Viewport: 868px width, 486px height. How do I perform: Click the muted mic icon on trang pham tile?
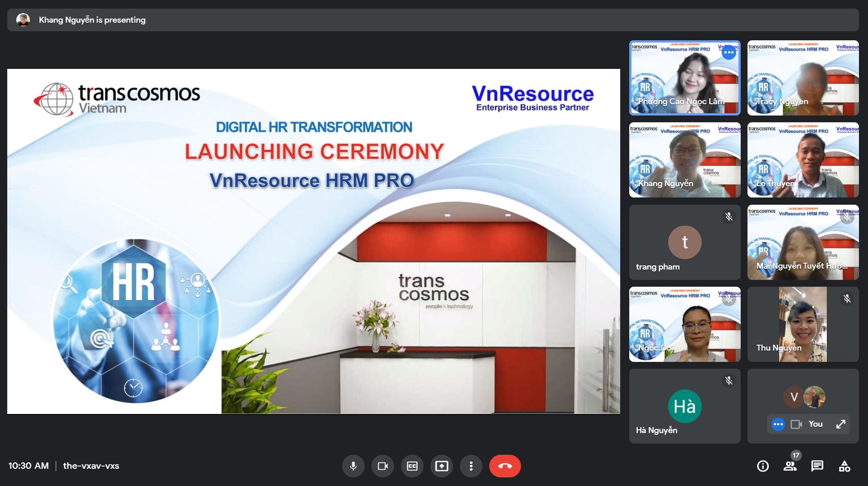pyautogui.click(x=728, y=217)
